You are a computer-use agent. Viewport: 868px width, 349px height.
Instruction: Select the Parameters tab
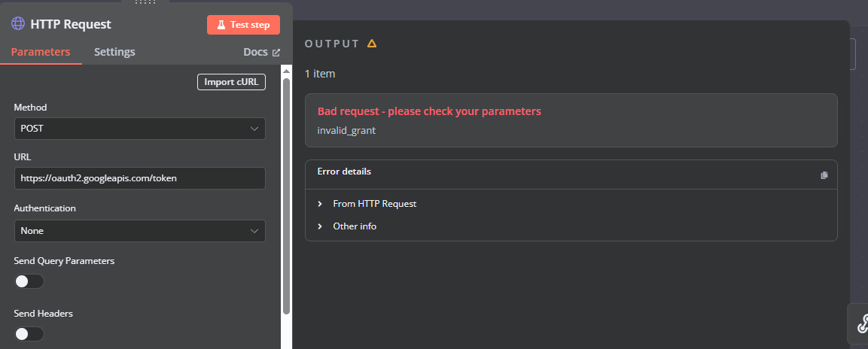(x=41, y=52)
